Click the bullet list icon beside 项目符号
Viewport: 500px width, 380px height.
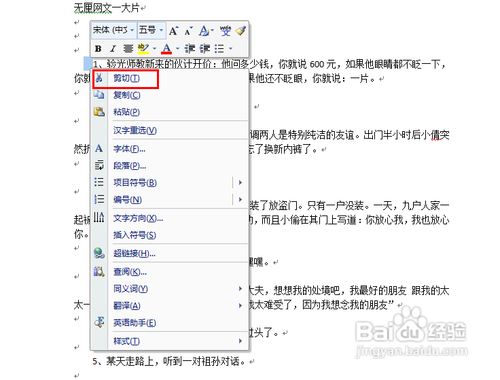[x=99, y=182]
